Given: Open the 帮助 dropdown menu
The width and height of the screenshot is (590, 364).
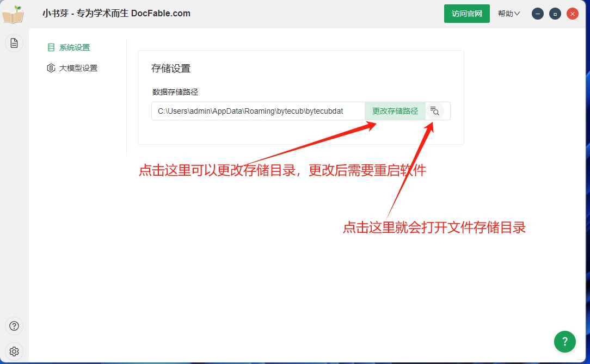Looking at the screenshot, I should [x=508, y=13].
